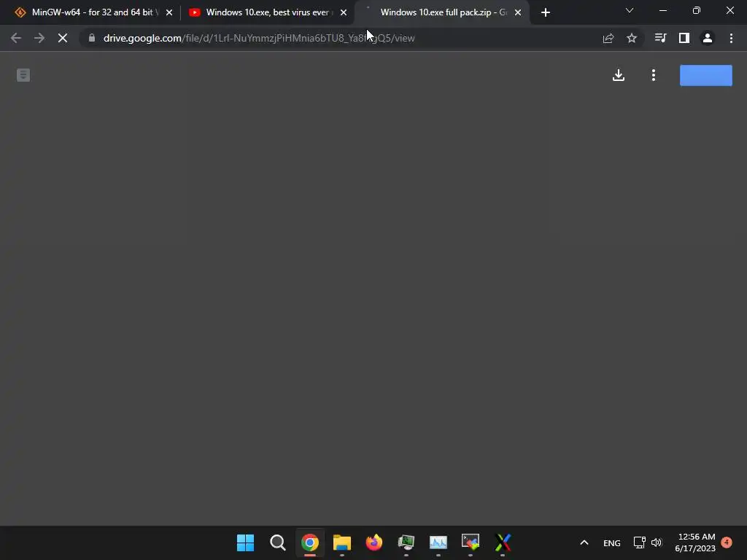The width and height of the screenshot is (747, 560).
Task: Close the MinGW-w64 tab
Action: coord(169,12)
